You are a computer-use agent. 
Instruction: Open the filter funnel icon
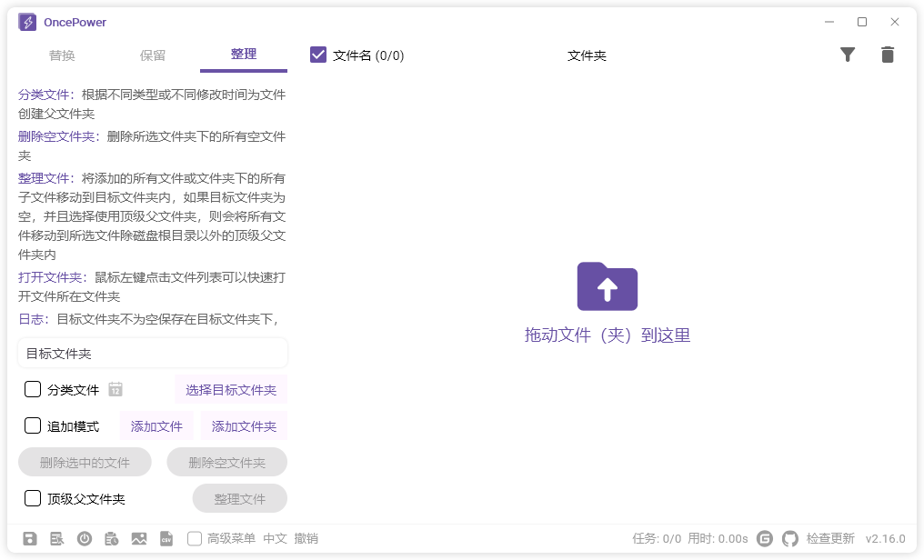point(848,55)
